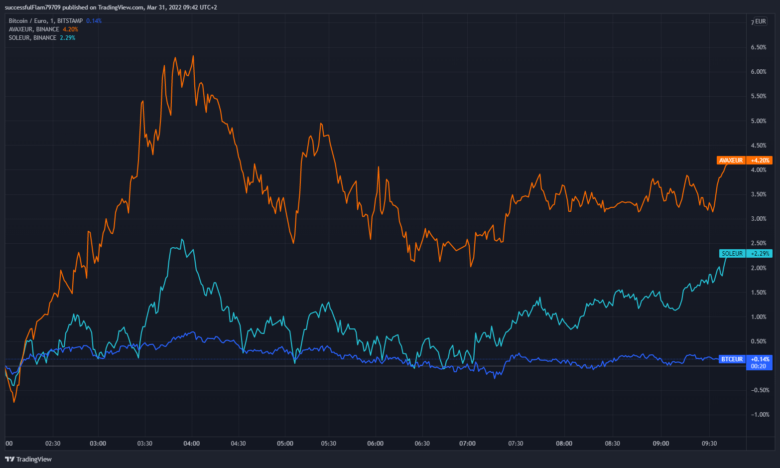Click the 5.00% price axis label

pos(759,121)
